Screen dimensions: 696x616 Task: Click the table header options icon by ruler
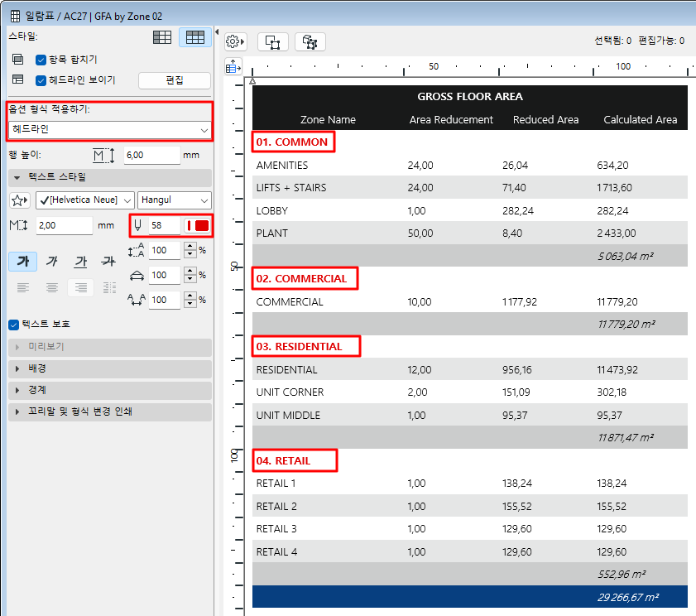point(233,67)
